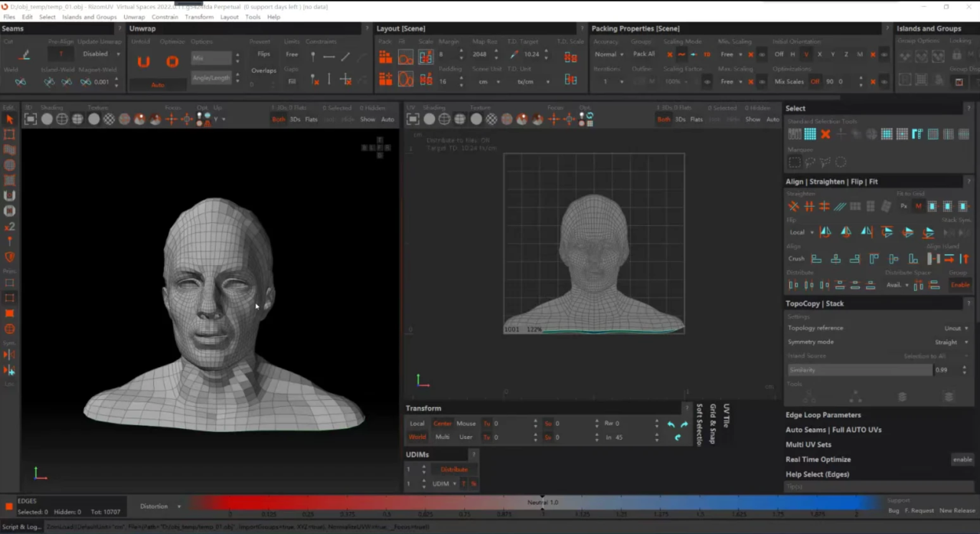Click the Distortion color gradient bar
This screenshot has height=534, width=980.
[536, 503]
